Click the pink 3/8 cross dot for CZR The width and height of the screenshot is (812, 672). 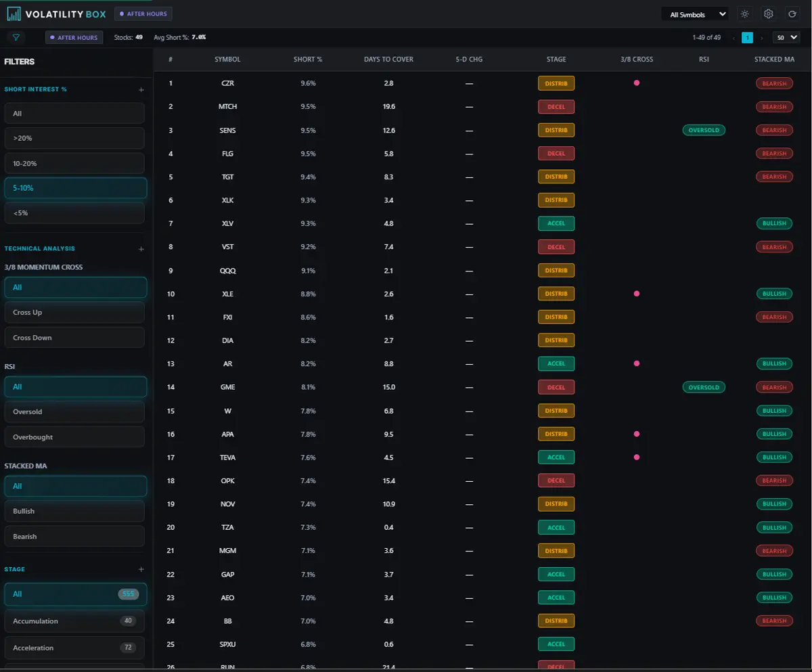tap(637, 83)
